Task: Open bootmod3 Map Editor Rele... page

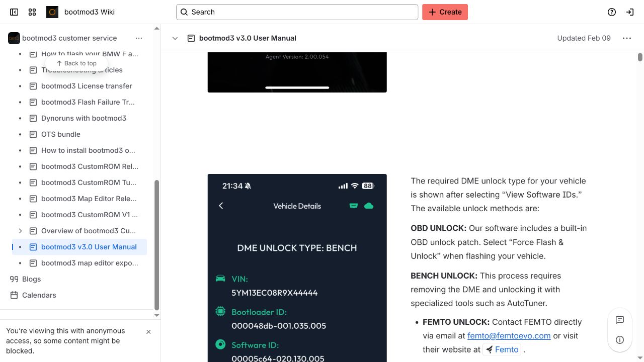Action: tap(89, 199)
